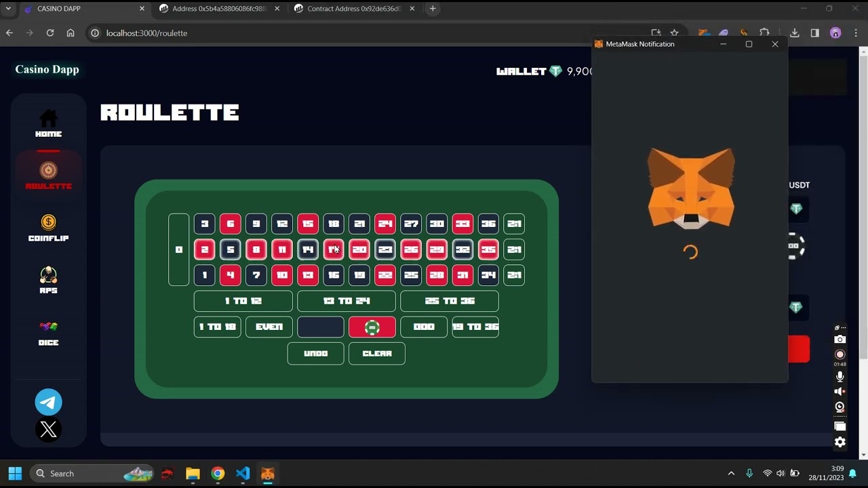Screen dimensions: 868x488
Task: Open the tab search dropdown
Action: click(x=8, y=9)
